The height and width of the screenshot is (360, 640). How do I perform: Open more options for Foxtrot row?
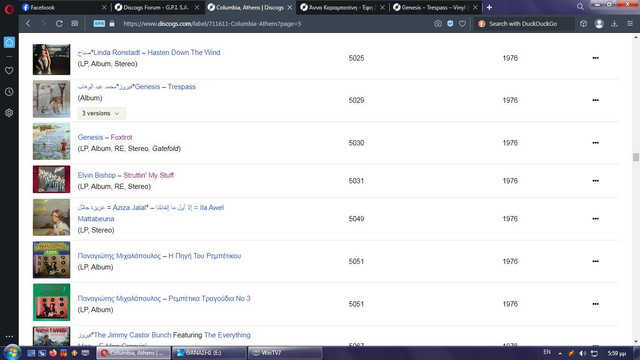coord(596,143)
